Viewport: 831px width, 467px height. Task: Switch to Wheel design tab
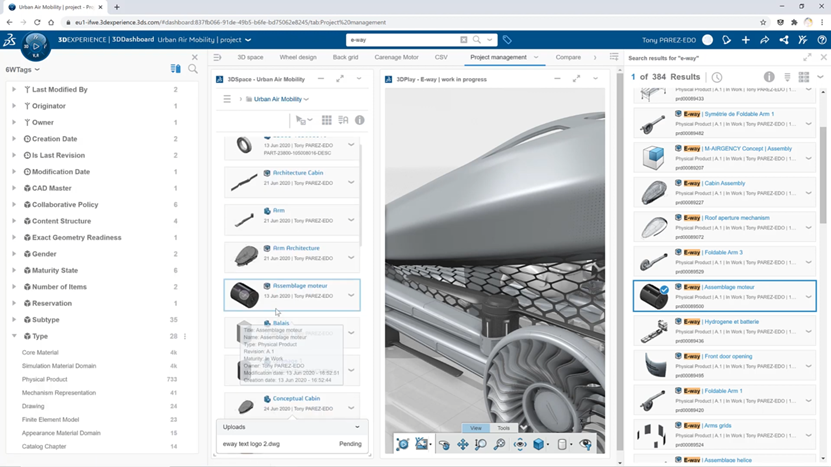pos(298,57)
